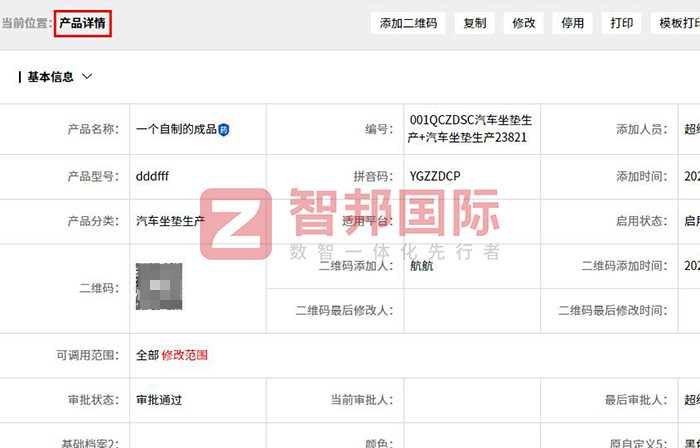Click the 拼音码 label

373,176
